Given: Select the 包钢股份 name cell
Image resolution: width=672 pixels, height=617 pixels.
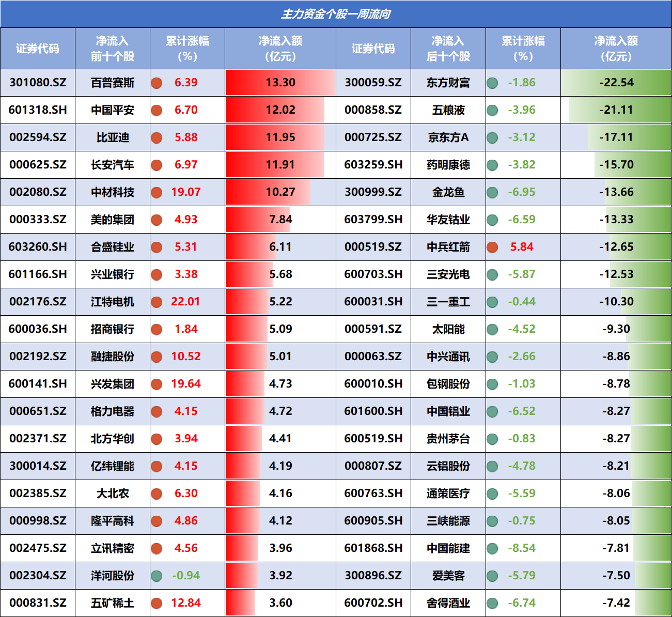Looking at the screenshot, I should pos(448,384).
